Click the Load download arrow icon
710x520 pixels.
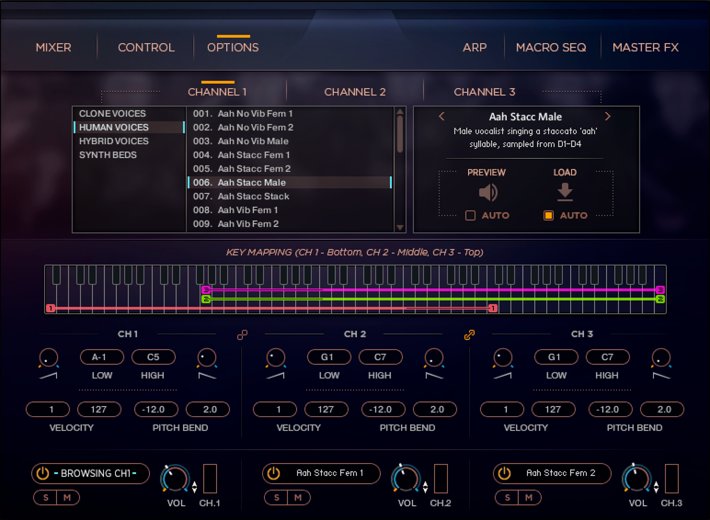pos(564,193)
